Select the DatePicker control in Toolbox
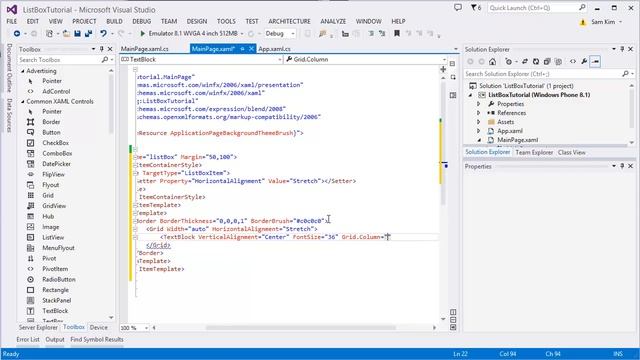Screen dimensions: 640x360 (x=56, y=164)
